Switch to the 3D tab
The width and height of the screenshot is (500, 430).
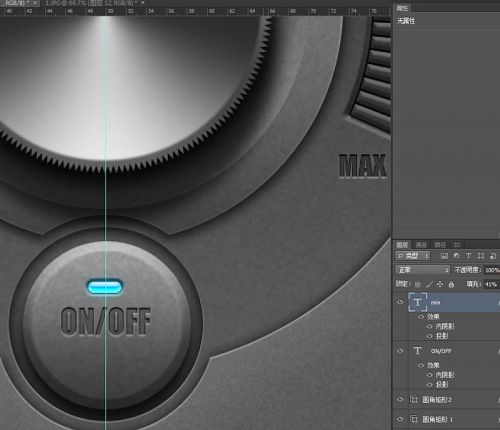(x=457, y=245)
